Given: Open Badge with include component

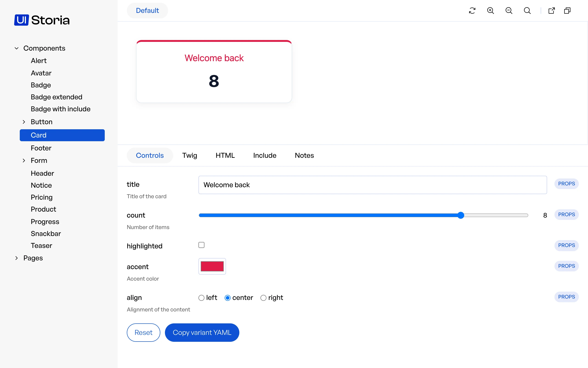Looking at the screenshot, I should (x=60, y=109).
